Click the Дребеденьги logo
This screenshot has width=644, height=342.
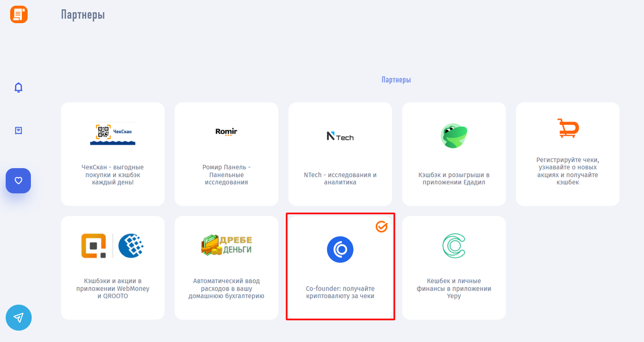coord(226,245)
